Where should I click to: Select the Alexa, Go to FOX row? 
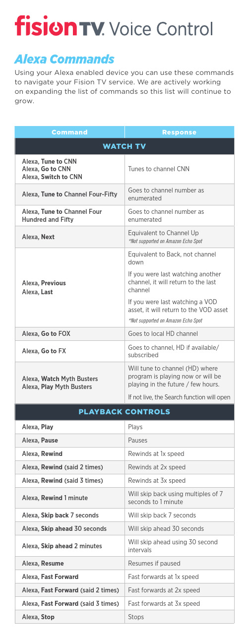124,334
